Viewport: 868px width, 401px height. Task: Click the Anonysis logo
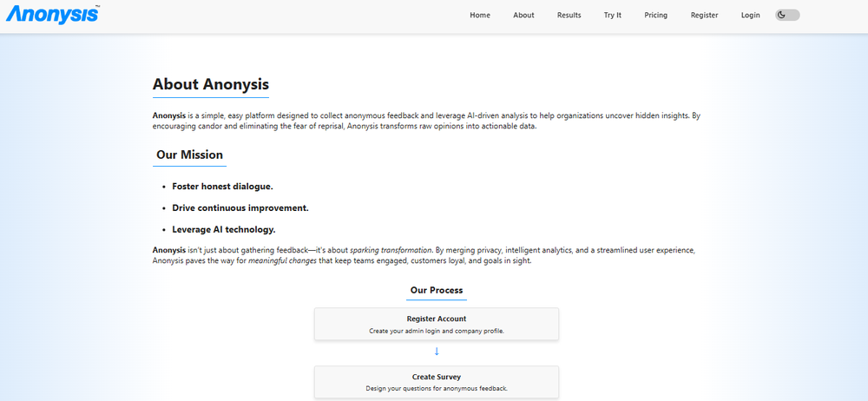click(53, 14)
